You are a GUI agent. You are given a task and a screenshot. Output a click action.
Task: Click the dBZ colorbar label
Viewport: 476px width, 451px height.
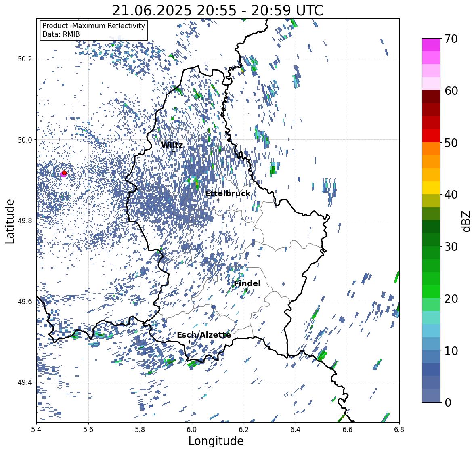(x=467, y=221)
